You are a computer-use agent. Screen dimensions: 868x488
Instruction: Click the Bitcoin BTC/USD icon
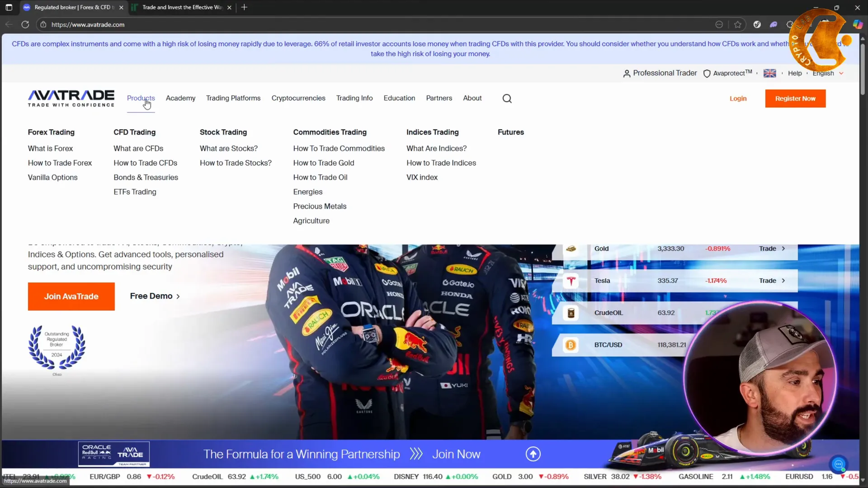(571, 345)
